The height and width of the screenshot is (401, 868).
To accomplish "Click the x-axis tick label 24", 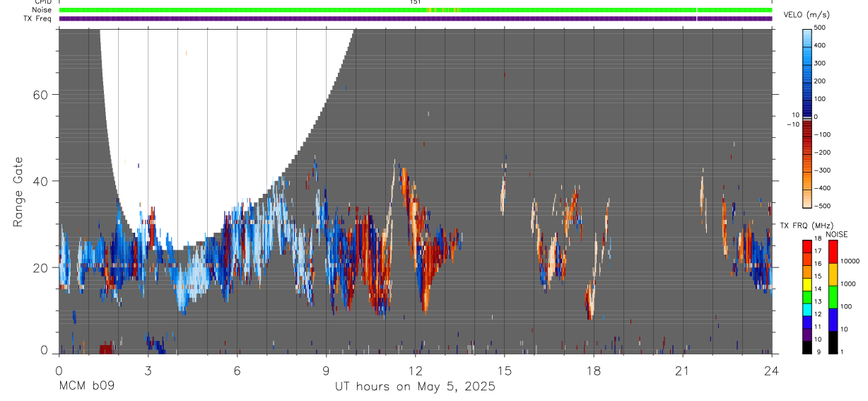I will pos(771,371).
